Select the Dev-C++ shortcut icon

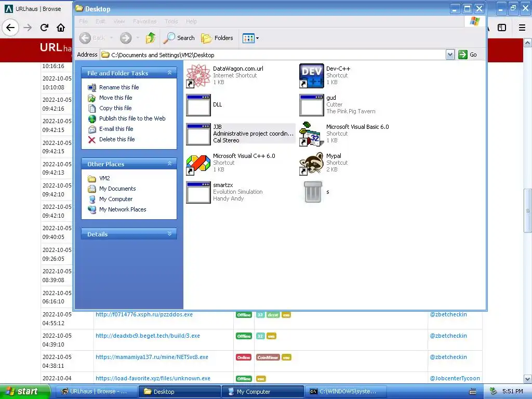point(312,75)
